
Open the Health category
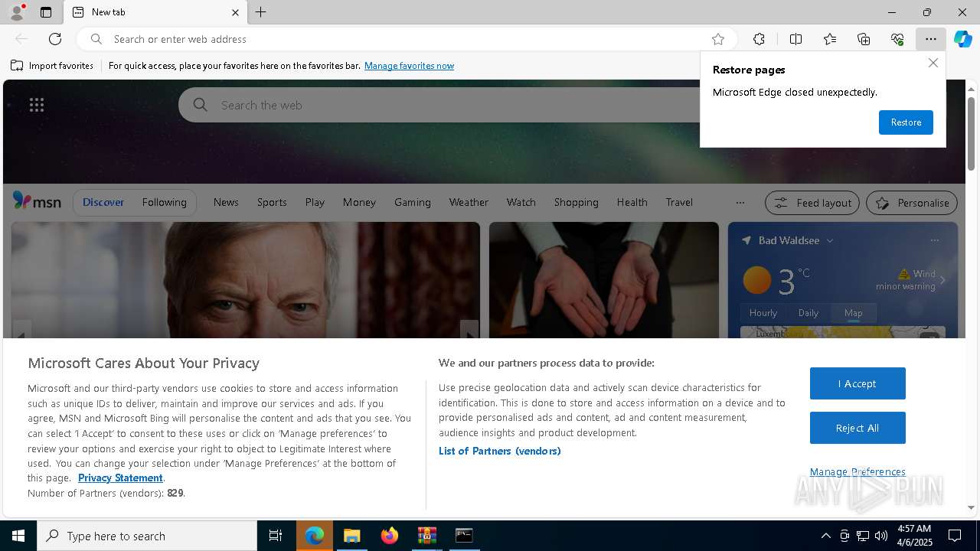tap(632, 202)
